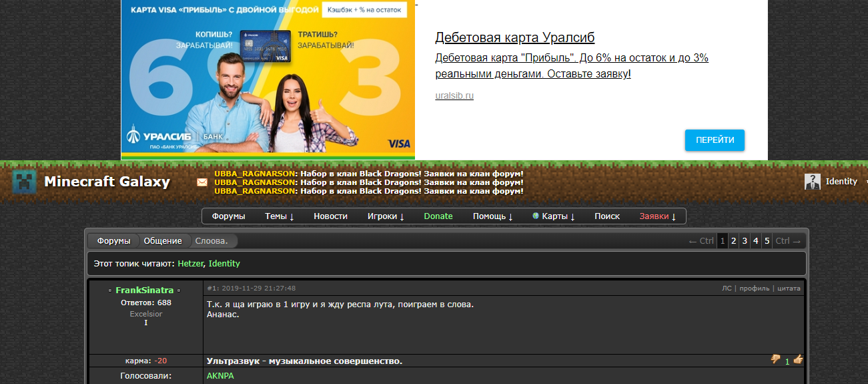This screenshot has height=384, width=868.
Task: Click the Общение breadcrumb
Action: [163, 241]
